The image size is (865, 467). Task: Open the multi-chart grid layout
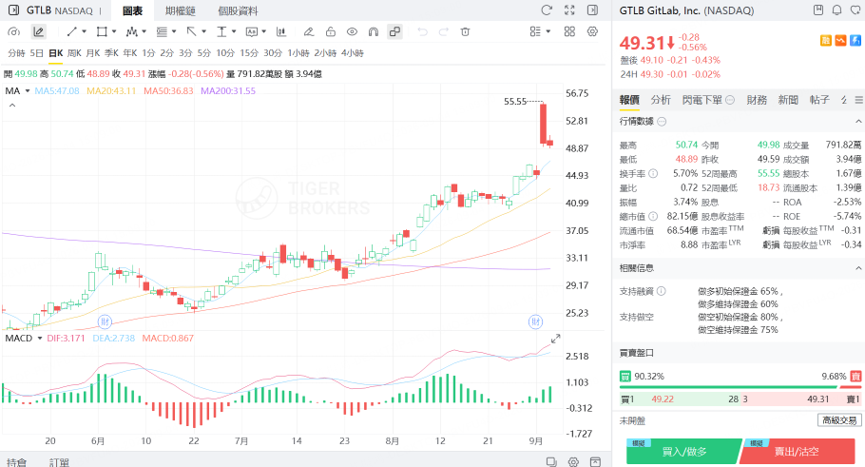[570, 31]
